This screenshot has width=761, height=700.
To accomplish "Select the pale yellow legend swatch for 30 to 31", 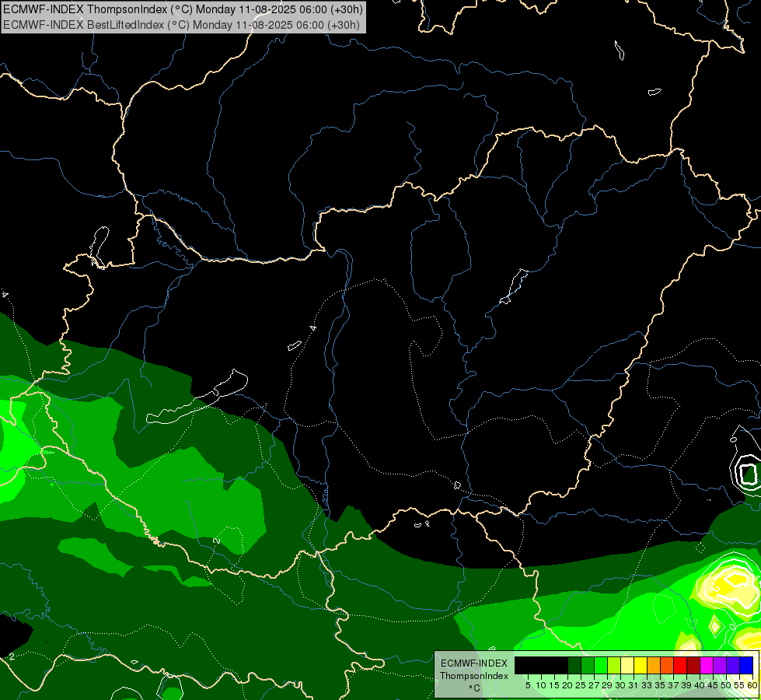I will click(x=627, y=665).
